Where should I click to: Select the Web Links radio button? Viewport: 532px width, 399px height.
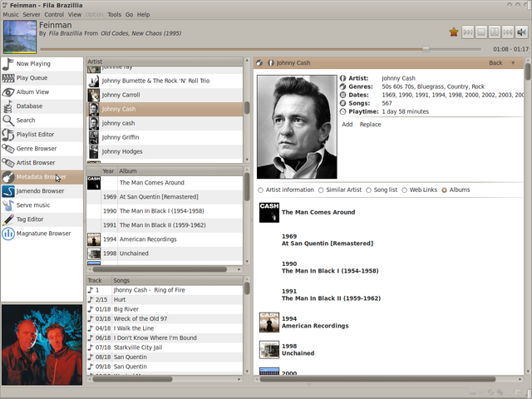[405, 190]
